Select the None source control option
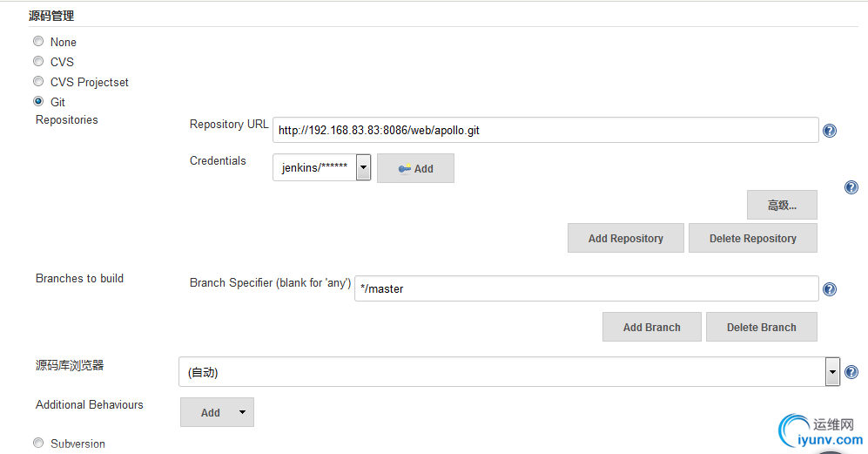868x454 pixels. click(x=38, y=42)
